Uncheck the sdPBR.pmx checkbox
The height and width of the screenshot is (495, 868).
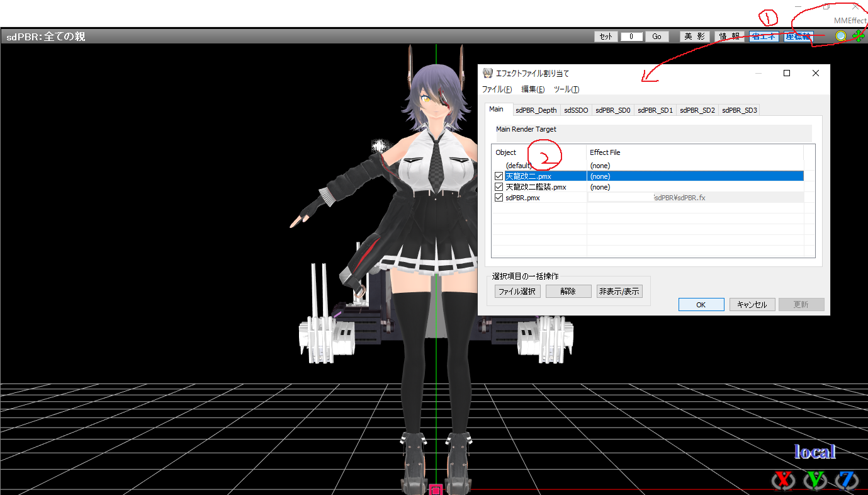click(499, 198)
